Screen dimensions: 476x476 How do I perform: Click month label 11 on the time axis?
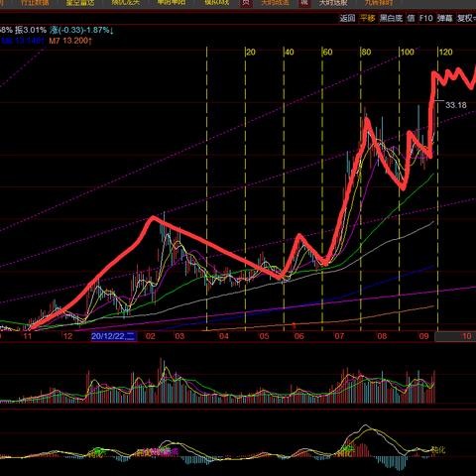pos(28,336)
